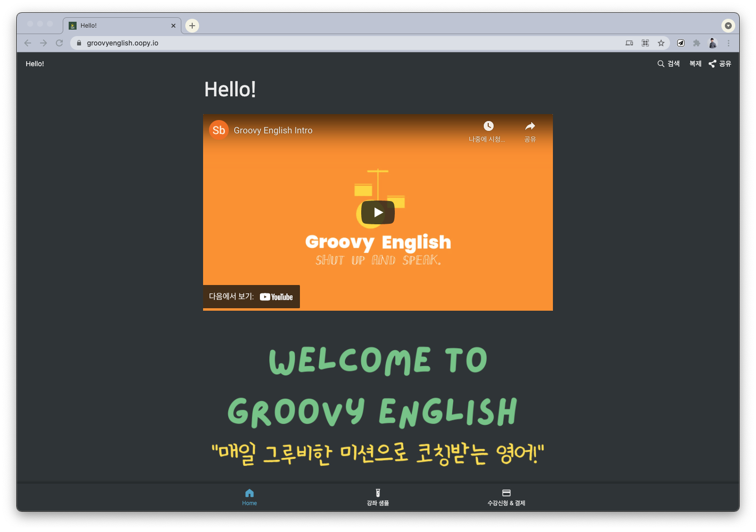Viewport: 756px width, 532px height.
Task: Click the 복제 duplicate button
Action: point(695,64)
